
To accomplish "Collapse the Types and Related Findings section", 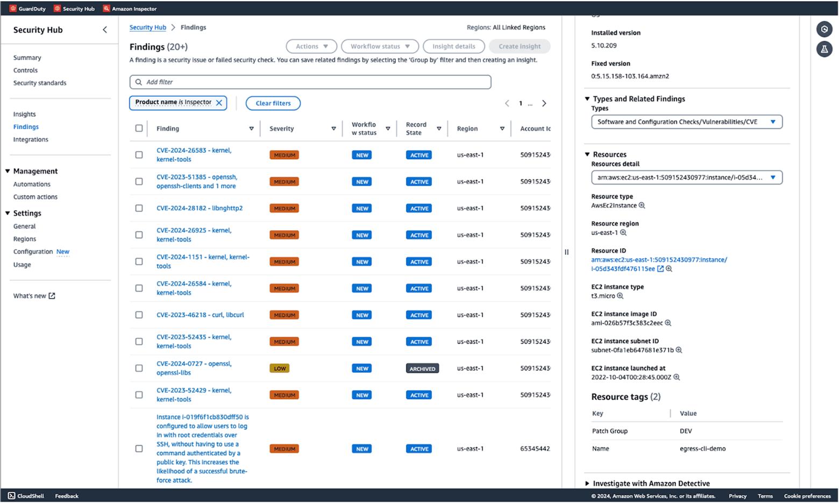I will tap(587, 99).
